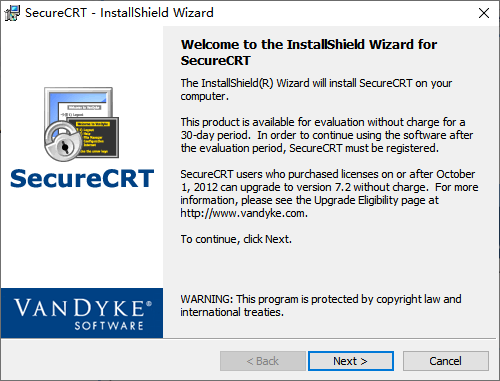Click the SOFTWARE text under VanDyke

109,326
